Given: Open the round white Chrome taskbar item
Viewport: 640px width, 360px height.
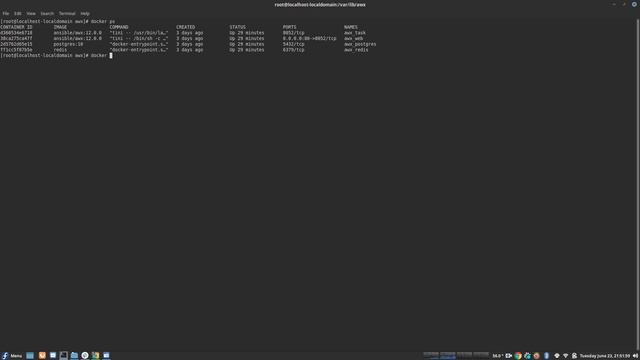Looking at the screenshot, I should [85, 356].
